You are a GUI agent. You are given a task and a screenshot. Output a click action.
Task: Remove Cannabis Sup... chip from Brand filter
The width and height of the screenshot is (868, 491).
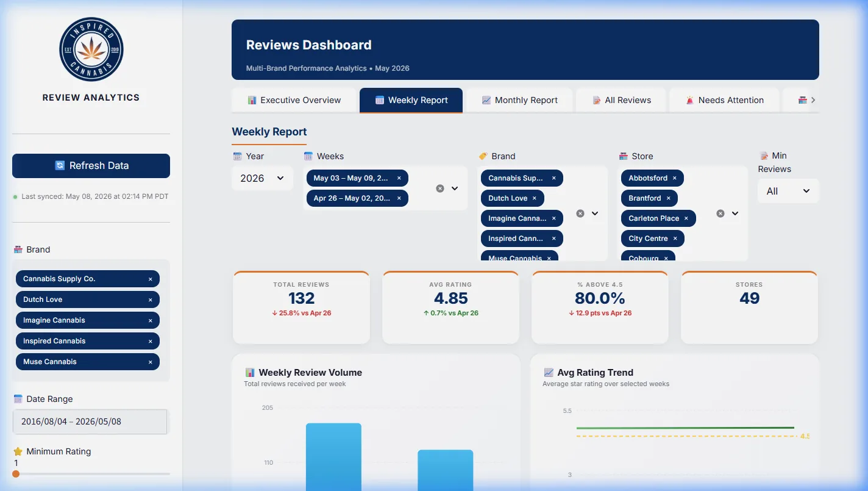pos(554,178)
